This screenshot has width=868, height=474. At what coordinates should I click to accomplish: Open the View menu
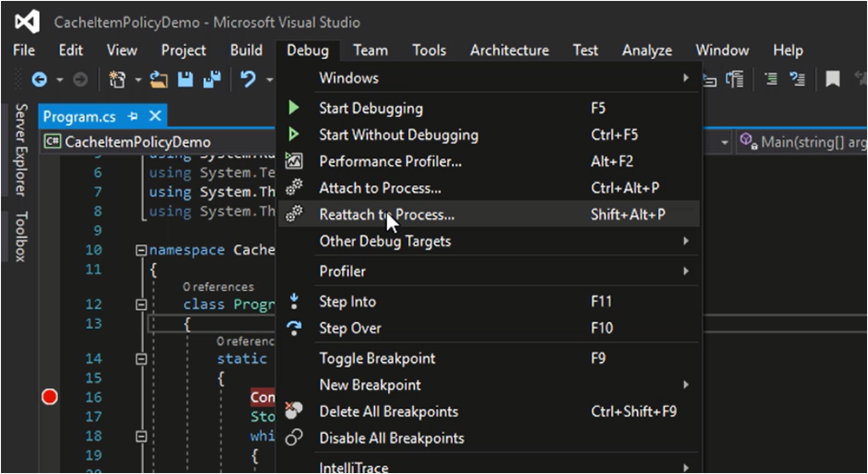click(122, 50)
